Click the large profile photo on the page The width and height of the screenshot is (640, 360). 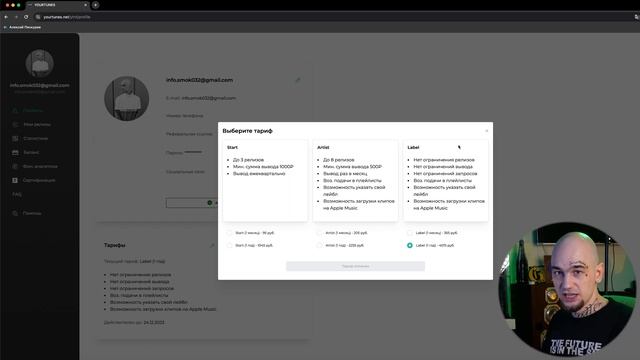127,98
